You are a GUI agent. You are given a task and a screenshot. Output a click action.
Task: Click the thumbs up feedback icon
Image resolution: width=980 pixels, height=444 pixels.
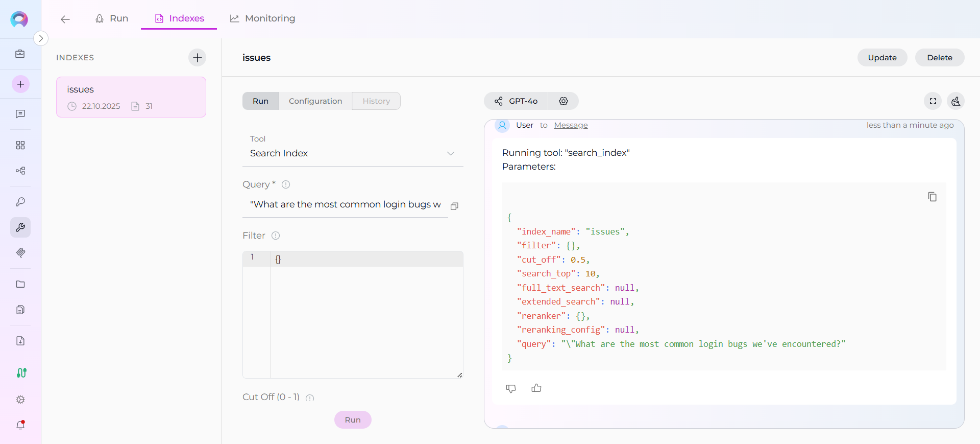coord(536,388)
